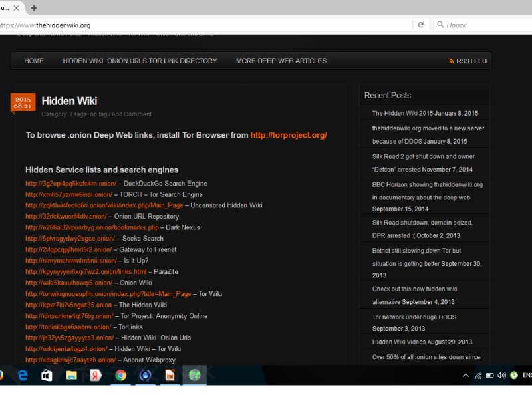Open the Onion URL Repository link
This screenshot has width=532, height=399.
(x=66, y=217)
